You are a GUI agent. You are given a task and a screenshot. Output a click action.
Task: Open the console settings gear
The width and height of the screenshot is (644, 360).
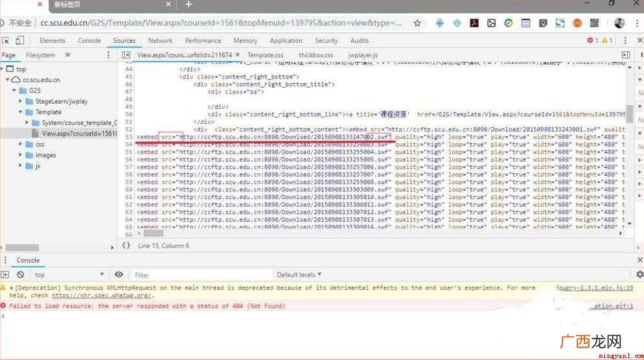point(639,274)
